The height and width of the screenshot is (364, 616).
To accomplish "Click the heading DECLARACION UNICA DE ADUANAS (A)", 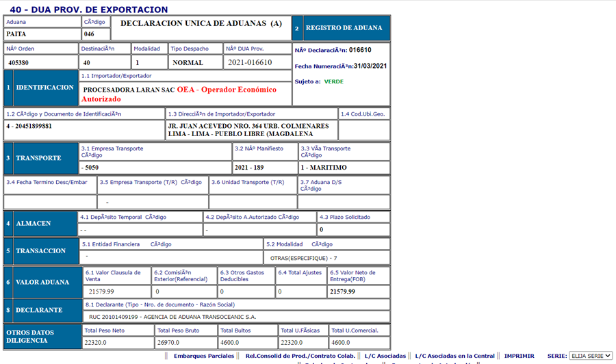I will (201, 23).
